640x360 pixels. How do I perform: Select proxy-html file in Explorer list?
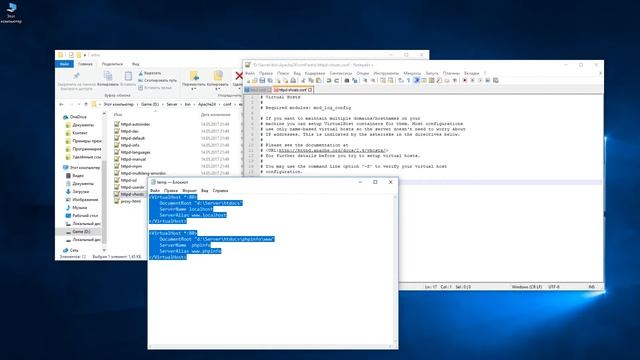(127, 201)
